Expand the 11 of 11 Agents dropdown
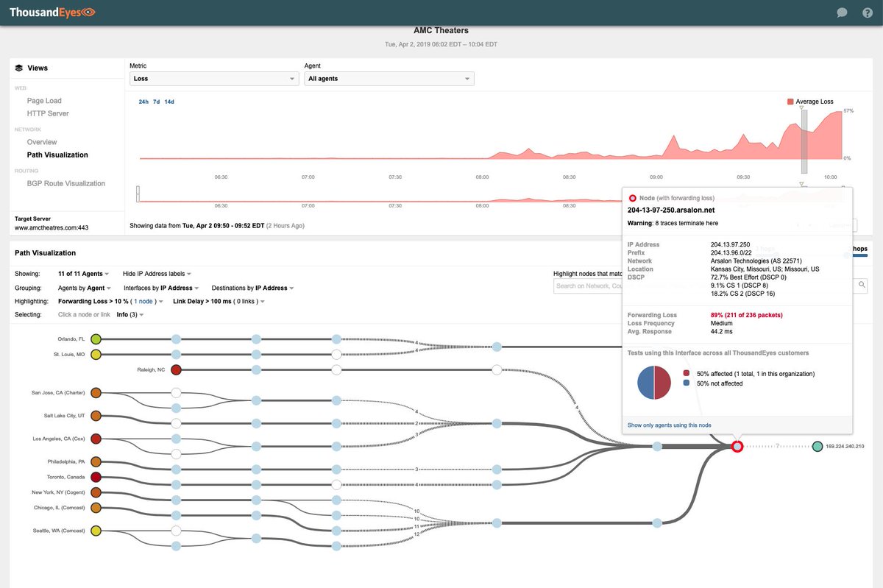 84,273
